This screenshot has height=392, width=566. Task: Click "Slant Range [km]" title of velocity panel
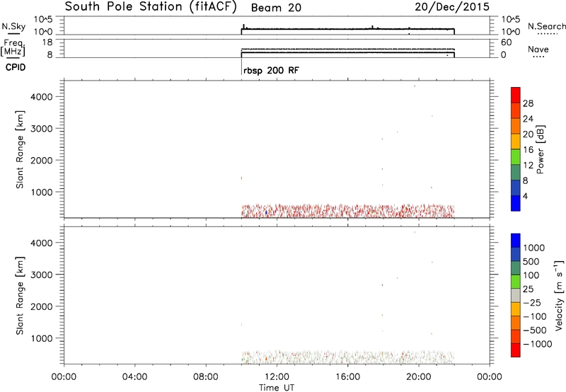click(x=20, y=296)
